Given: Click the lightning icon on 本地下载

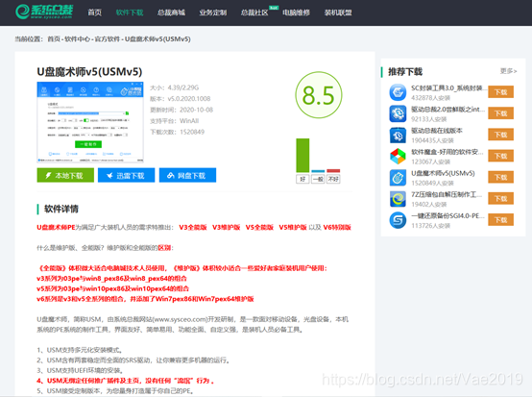Looking at the screenshot, I should [49, 175].
